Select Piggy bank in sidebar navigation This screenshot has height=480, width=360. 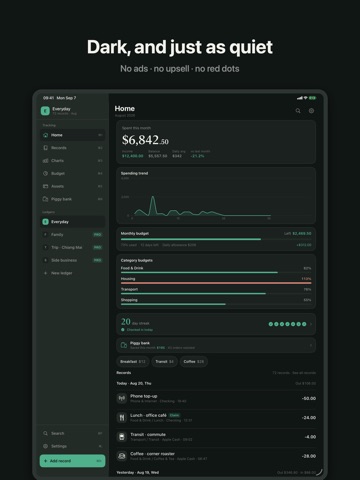point(73,199)
